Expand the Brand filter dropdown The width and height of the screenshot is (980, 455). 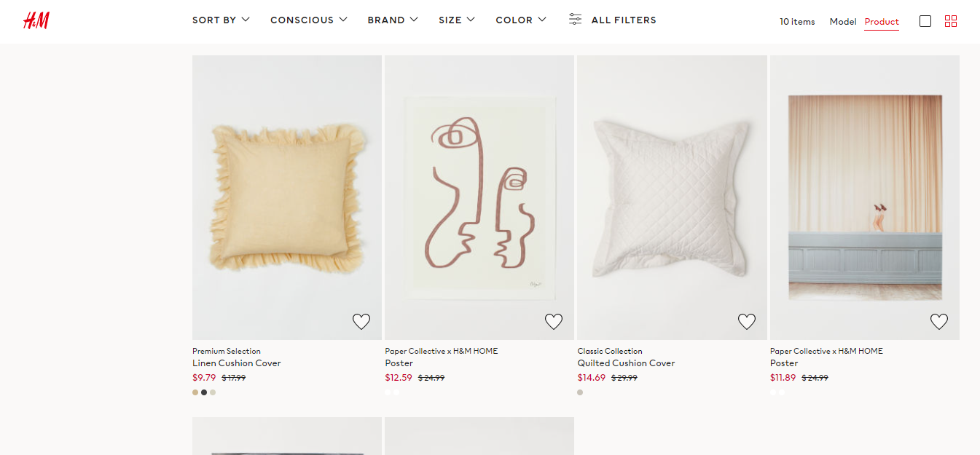(x=393, y=20)
